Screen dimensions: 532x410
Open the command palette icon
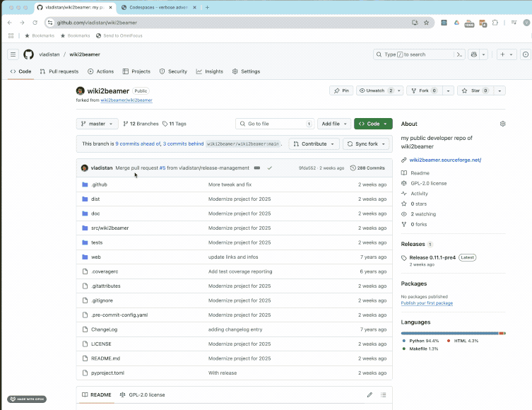click(x=459, y=54)
